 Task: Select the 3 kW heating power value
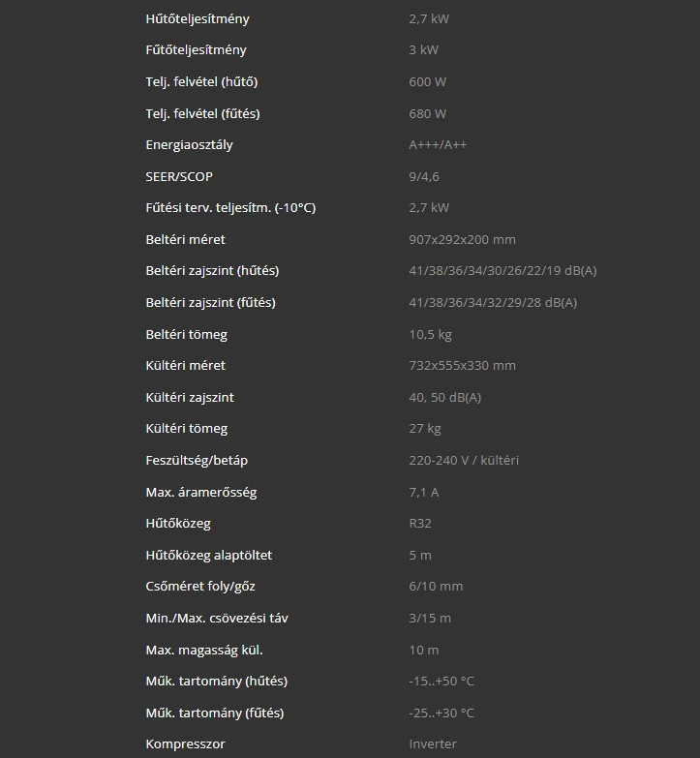(423, 50)
